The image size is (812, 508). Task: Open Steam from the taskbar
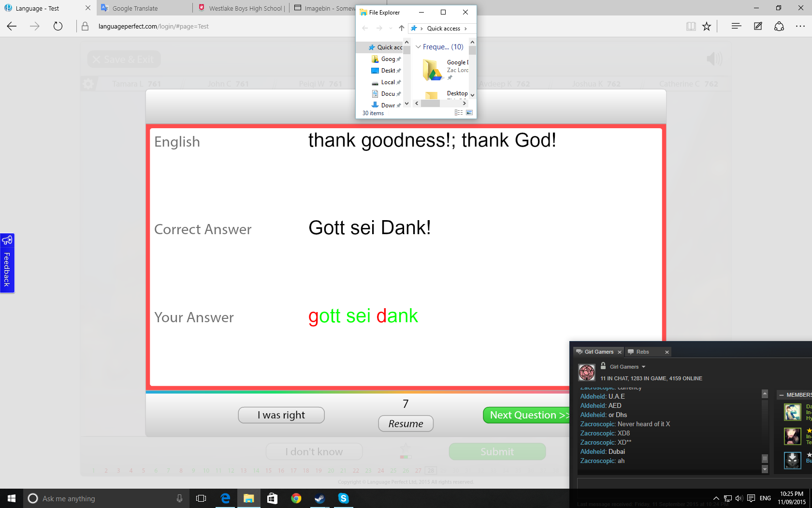coord(319,498)
